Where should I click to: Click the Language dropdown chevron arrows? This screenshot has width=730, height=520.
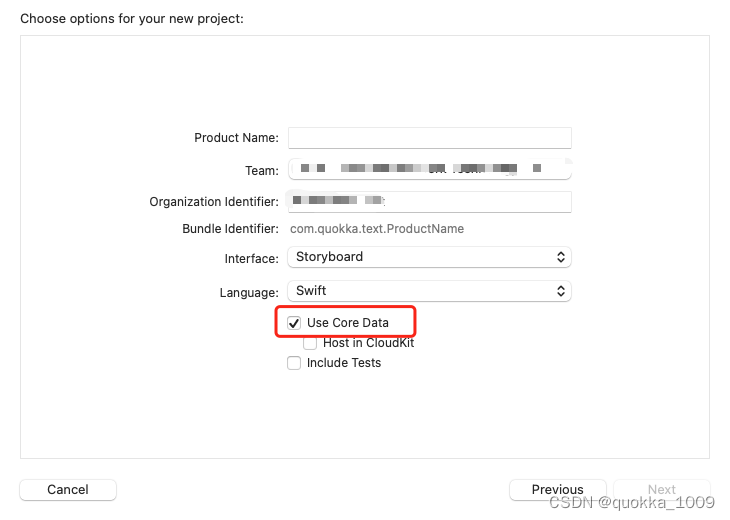(x=561, y=291)
